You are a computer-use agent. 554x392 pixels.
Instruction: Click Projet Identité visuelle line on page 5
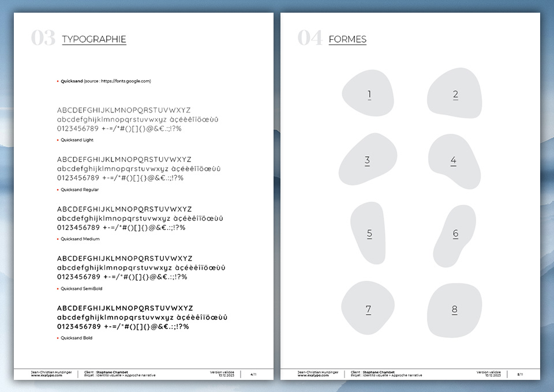coord(387,375)
